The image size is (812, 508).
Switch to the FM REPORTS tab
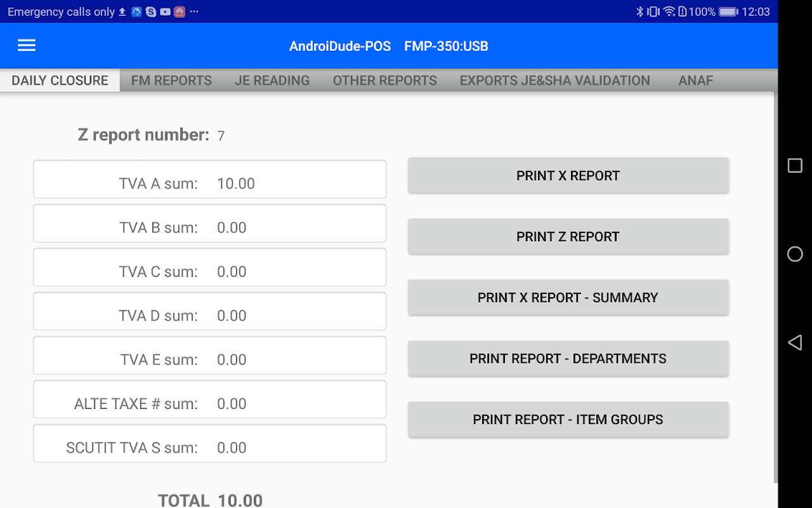click(171, 81)
